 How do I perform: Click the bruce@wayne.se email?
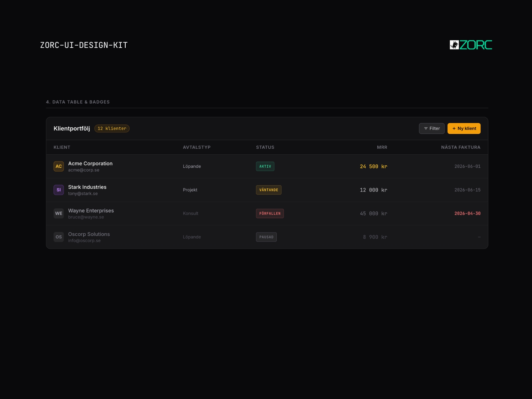click(86, 217)
